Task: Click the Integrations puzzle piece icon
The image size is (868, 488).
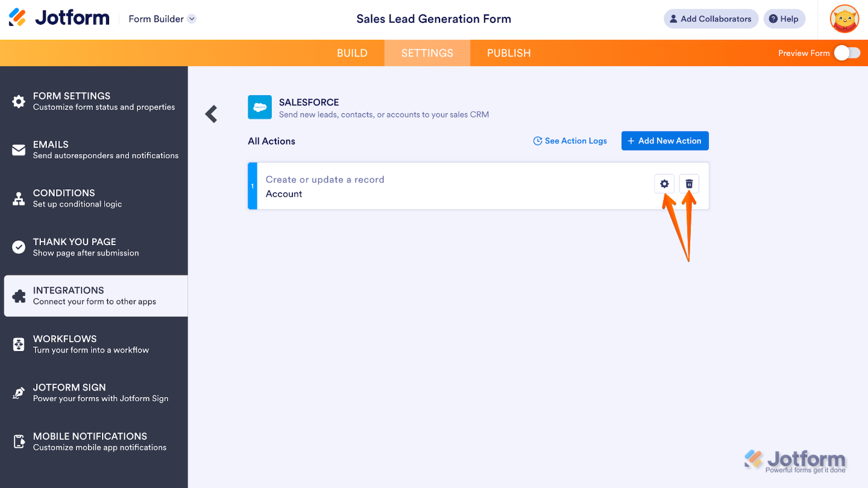Action: 19,296
